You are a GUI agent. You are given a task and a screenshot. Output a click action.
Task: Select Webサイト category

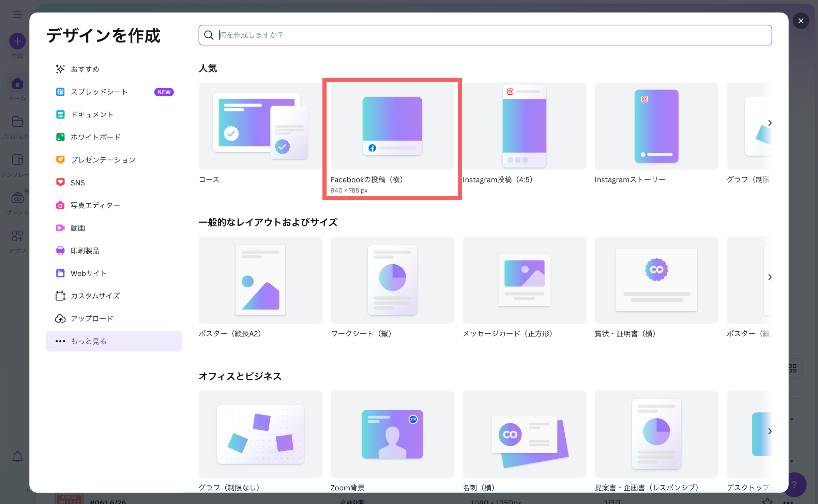[88, 273]
